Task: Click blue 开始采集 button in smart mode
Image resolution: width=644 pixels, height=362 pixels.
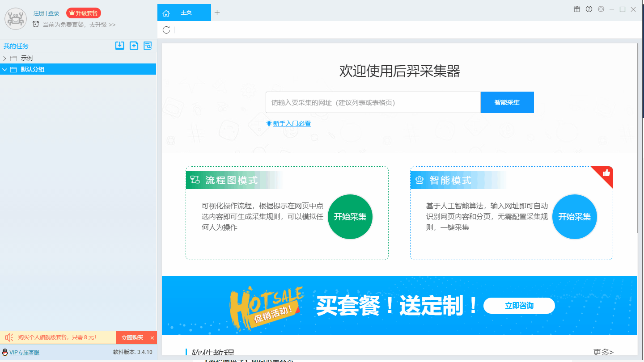Action: [575, 217]
